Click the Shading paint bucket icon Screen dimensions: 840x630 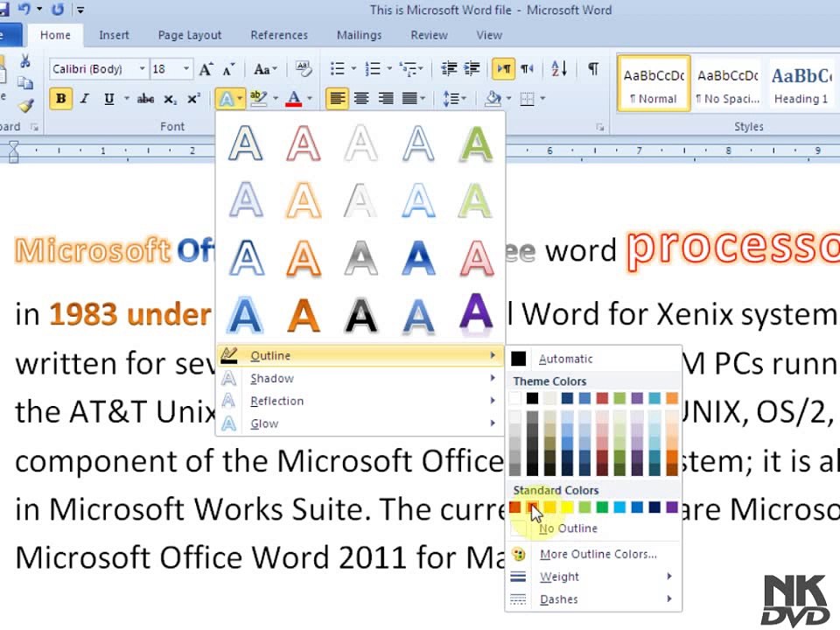coord(493,99)
